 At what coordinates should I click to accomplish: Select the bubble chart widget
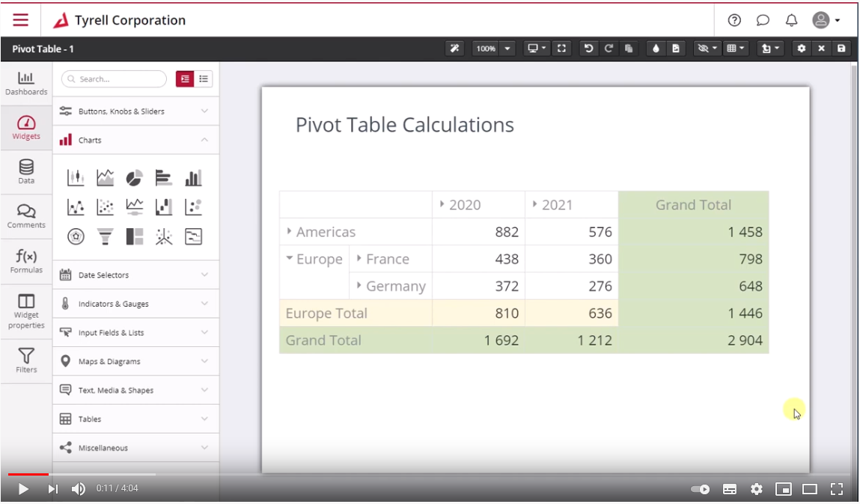click(x=193, y=207)
